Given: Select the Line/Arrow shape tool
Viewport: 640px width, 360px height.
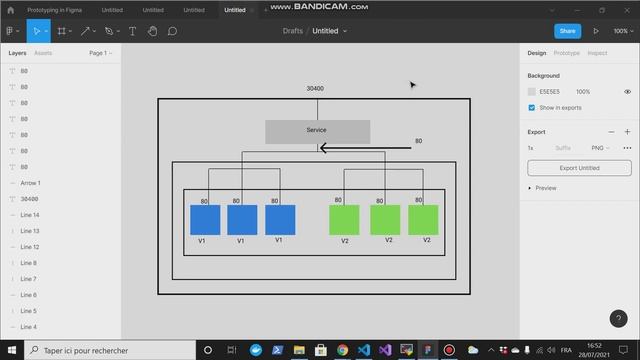Looking at the screenshot, I should coord(85,31).
